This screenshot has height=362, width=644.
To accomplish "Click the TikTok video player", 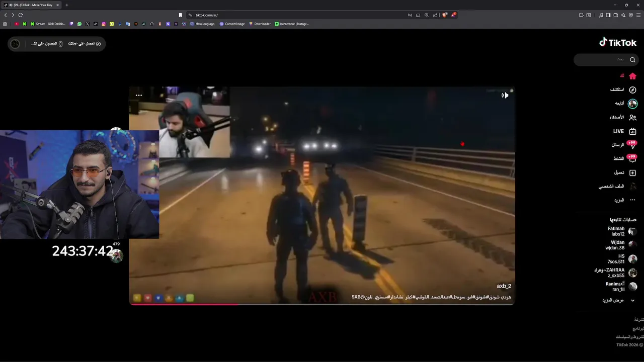I will [322, 196].
